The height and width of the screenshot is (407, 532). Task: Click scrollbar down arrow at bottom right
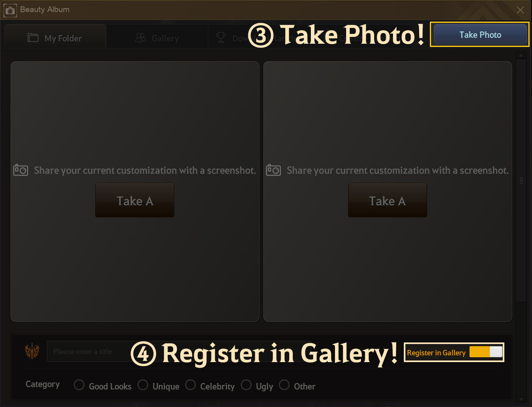[x=521, y=399]
